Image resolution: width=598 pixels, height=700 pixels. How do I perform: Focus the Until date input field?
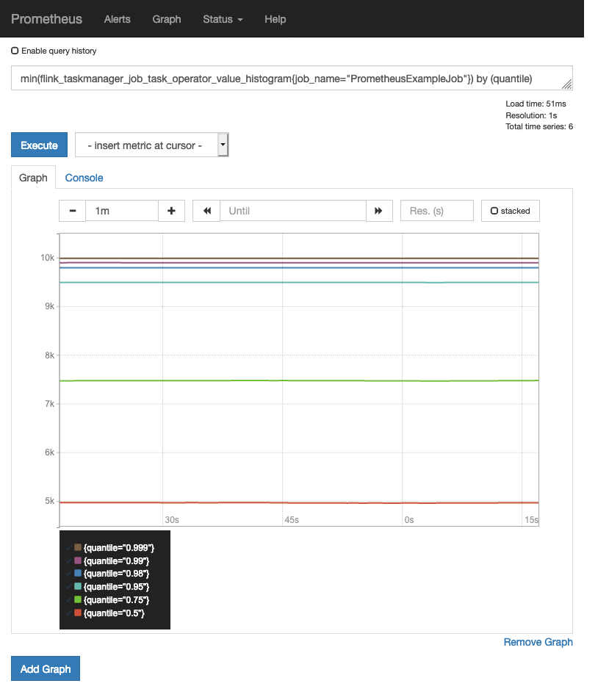point(292,211)
